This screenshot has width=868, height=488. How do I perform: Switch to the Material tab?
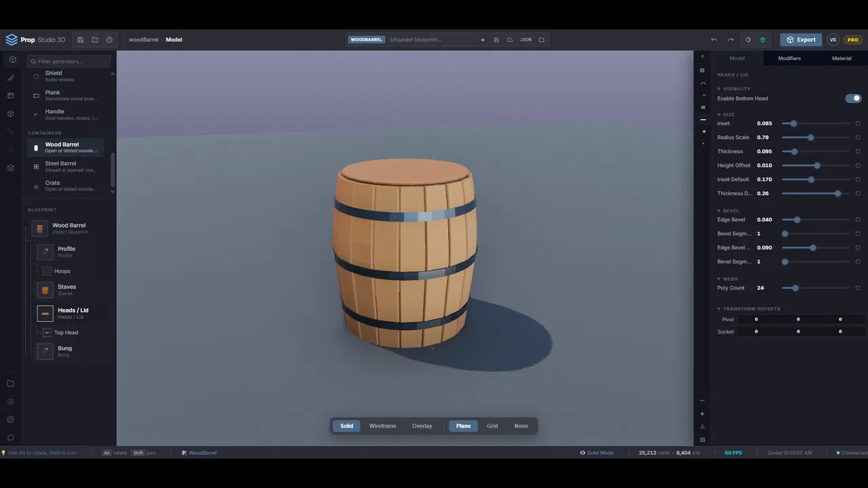[842, 58]
